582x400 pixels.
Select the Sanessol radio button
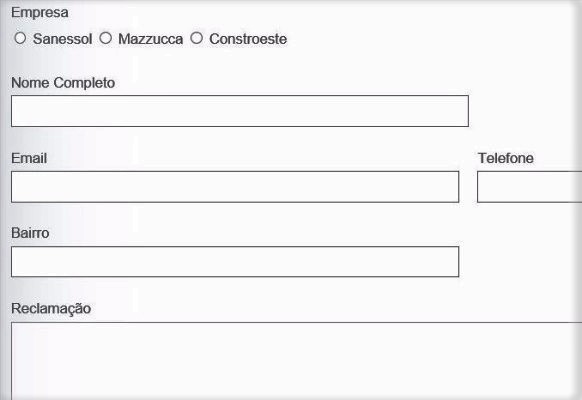20,38
